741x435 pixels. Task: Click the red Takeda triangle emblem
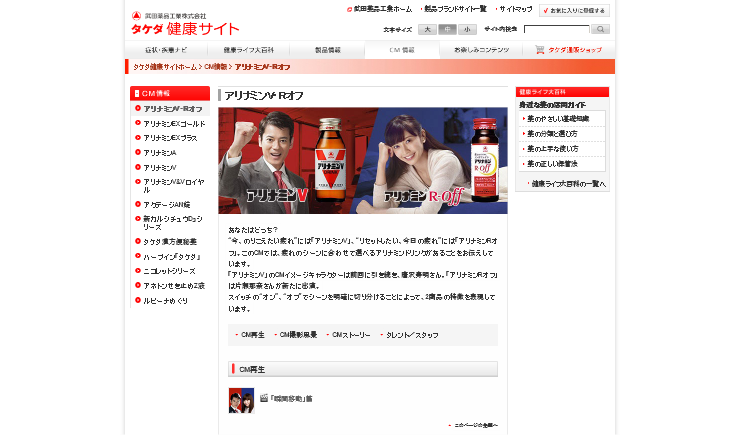click(x=136, y=16)
